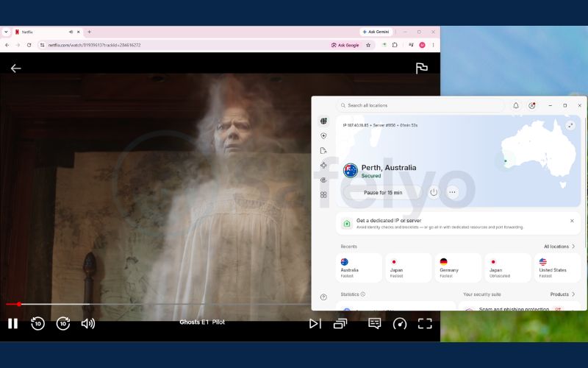
Task: Click the Statistics info icon
Action: pos(363,294)
